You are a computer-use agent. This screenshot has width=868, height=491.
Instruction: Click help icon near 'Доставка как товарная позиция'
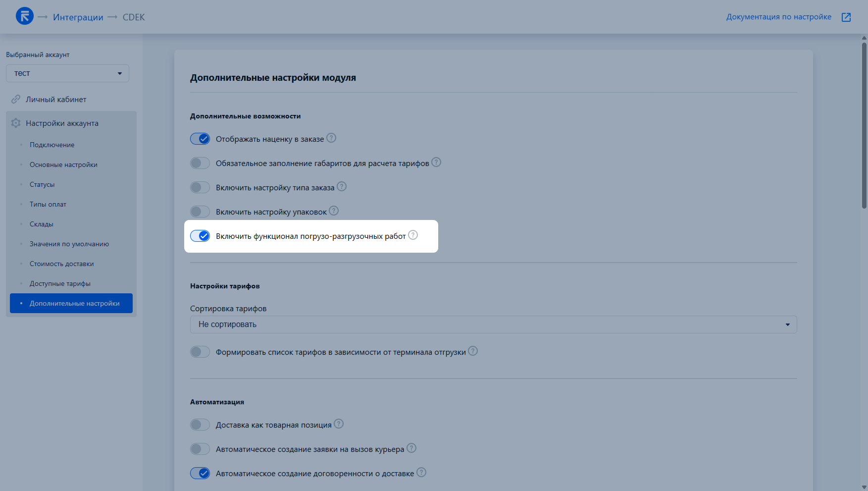339,424
